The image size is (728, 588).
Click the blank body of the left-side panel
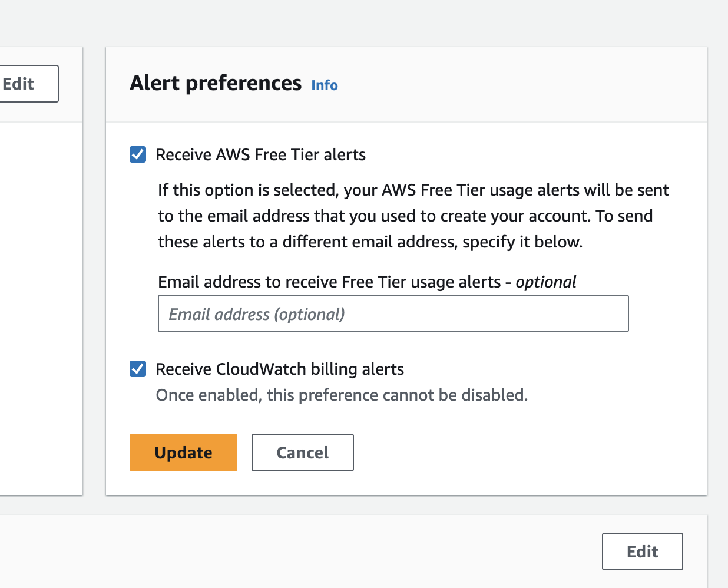pos(41,306)
